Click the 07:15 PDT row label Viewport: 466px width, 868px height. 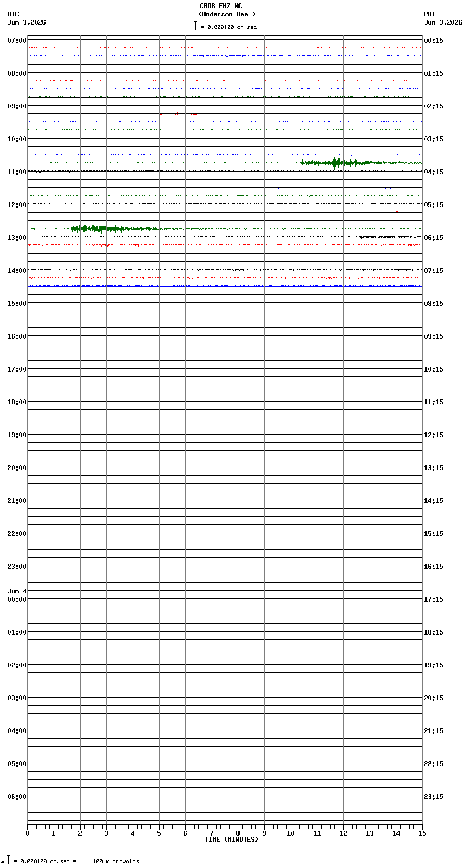tap(434, 271)
